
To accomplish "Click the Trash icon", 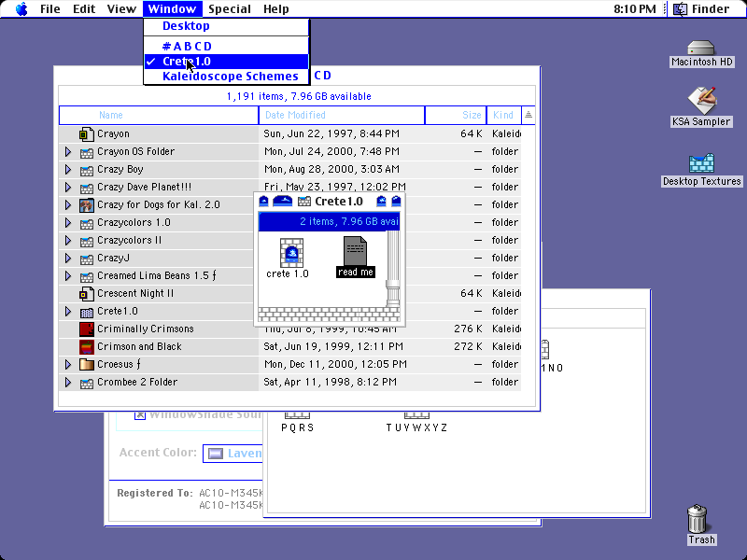I will [698, 519].
